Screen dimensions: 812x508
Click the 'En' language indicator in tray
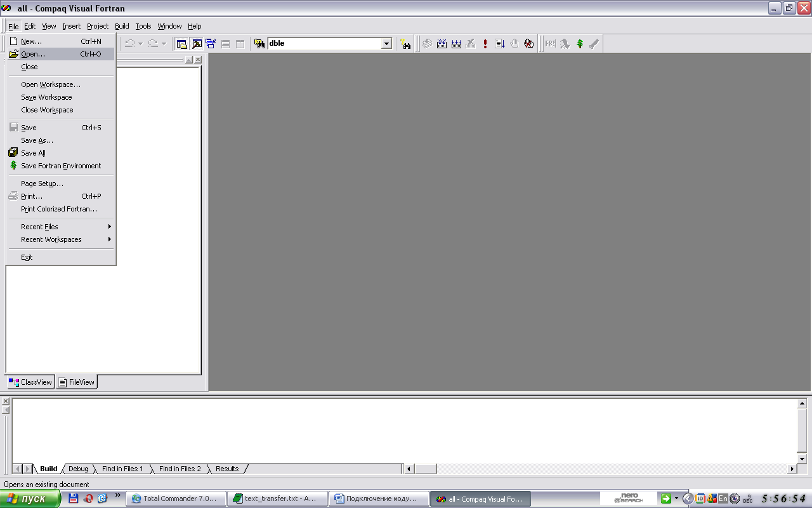click(x=723, y=498)
